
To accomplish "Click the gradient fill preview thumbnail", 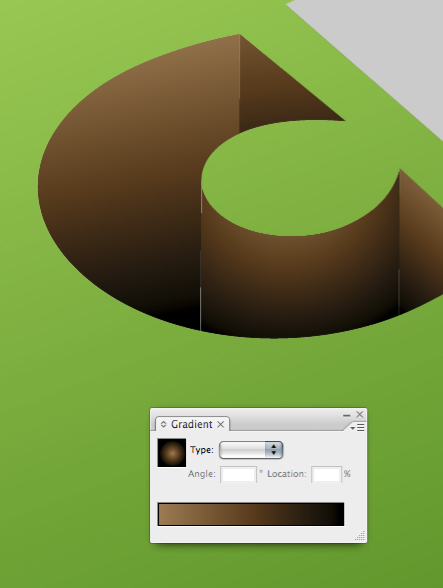I will [x=172, y=453].
